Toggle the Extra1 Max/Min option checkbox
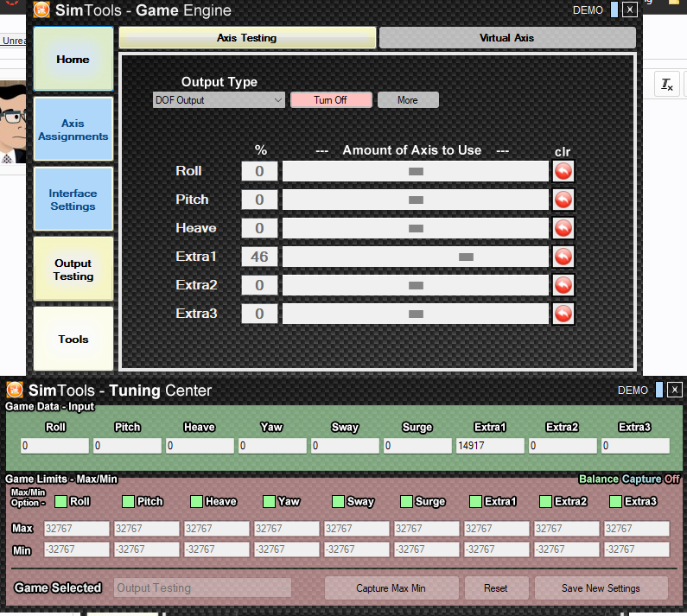Viewport: 687px width, 616px height. click(476, 502)
